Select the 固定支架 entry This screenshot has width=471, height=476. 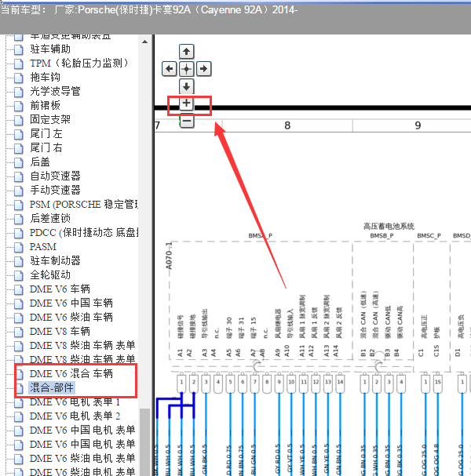(50, 120)
